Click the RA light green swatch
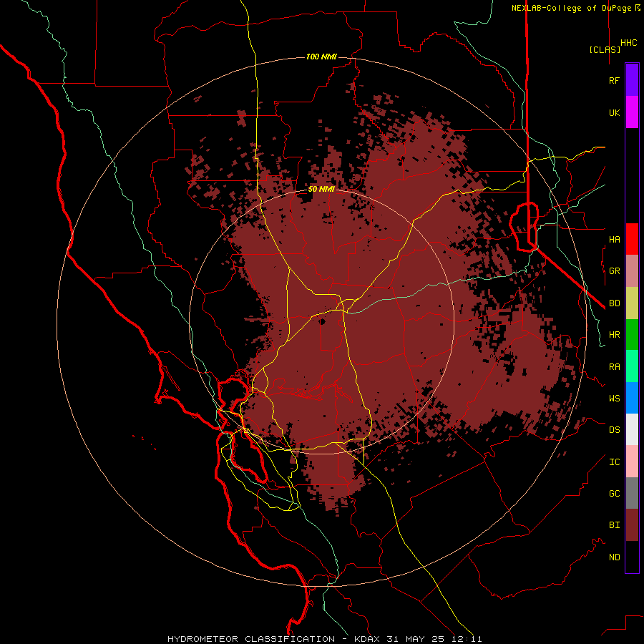644x644 pixels. click(x=632, y=366)
